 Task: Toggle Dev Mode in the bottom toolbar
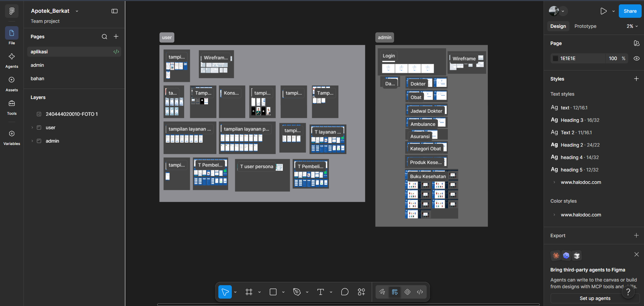click(420, 292)
